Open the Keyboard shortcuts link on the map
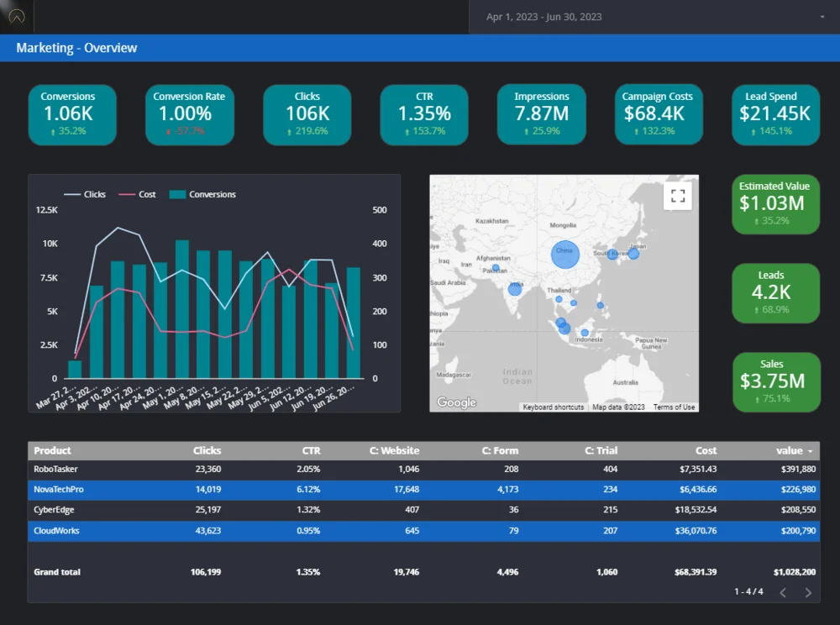The image size is (840, 625). pyautogui.click(x=553, y=407)
